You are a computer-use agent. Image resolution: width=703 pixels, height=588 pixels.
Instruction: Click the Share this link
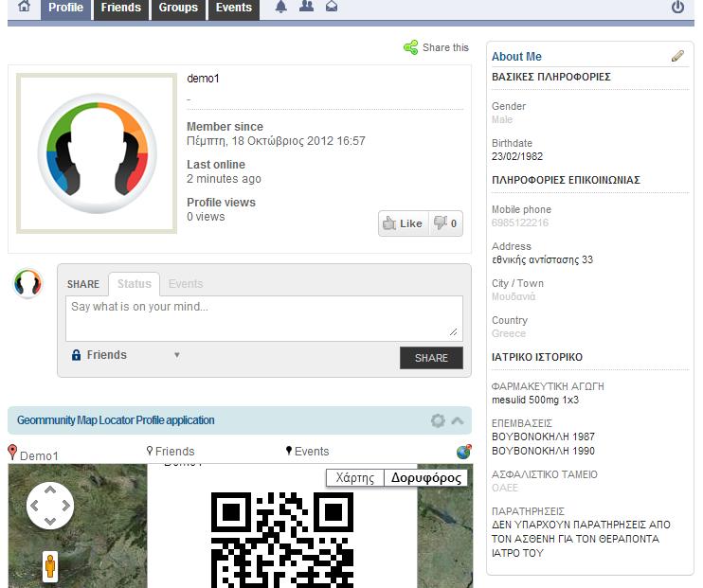[445, 47]
